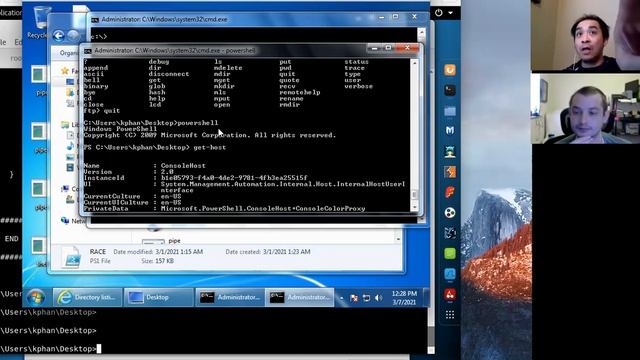
Task: Click the 'verbose' ftp command
Action: click(x=359, y=86)
